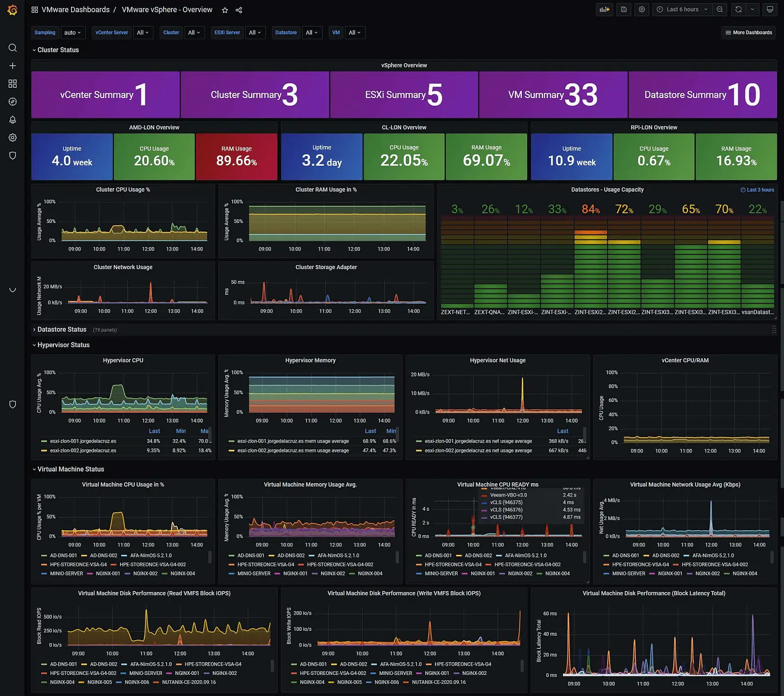Open the VM Summary tile

(x=553, y=95)
